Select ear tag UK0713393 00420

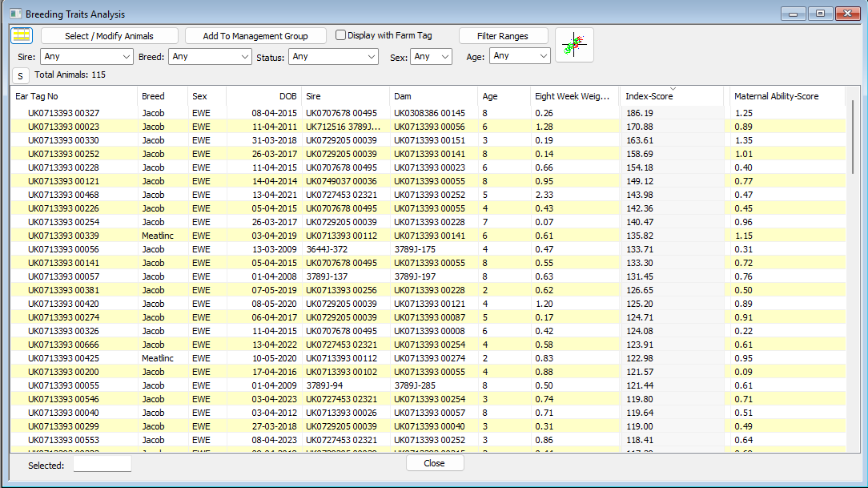click(64, 304)
